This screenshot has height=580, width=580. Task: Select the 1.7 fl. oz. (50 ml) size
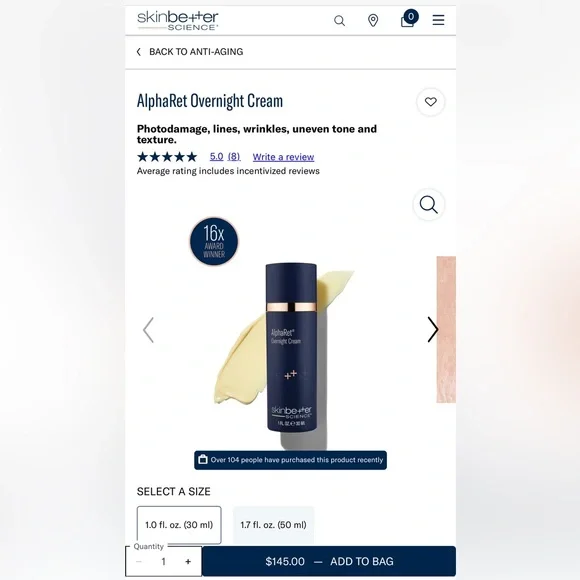pyautogui.click(x=273, y=525)
